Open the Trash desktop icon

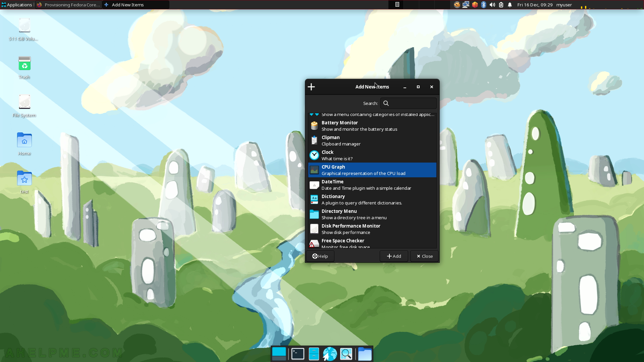click(24, 67)
